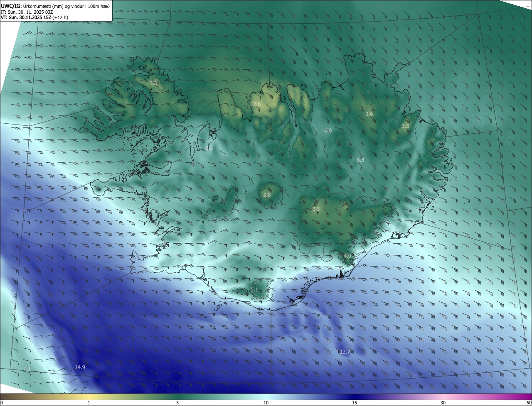Click the 3.3 value in east Iceland
Viewport: 532px width, 406px height.
[405, 126]
